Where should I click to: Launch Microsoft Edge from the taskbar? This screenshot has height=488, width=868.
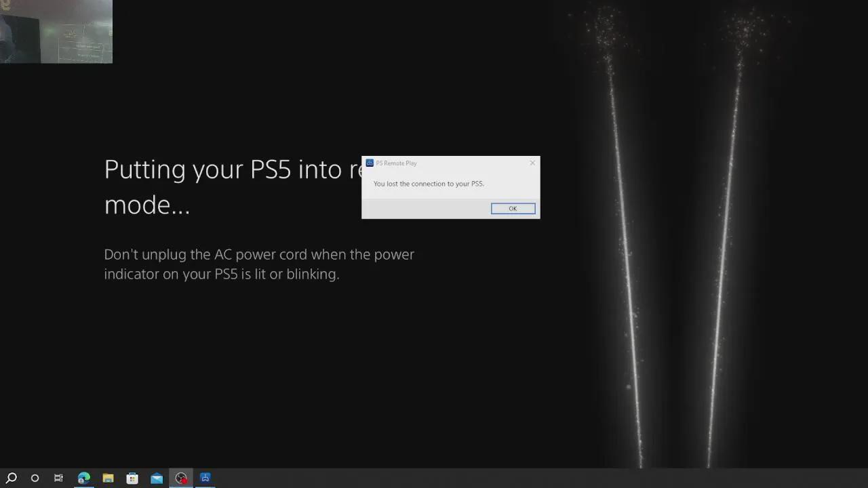[x=83, y=479]
